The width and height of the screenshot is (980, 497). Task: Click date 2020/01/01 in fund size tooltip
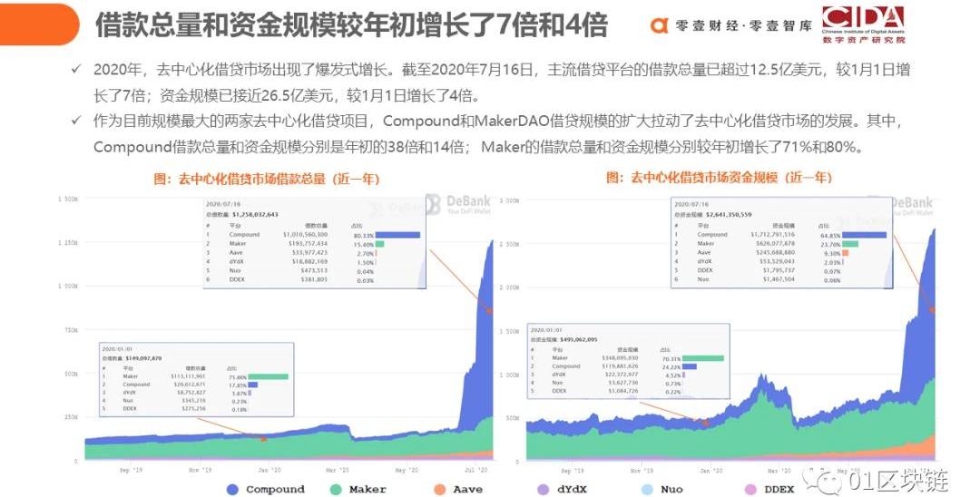[x=546, y=330]
